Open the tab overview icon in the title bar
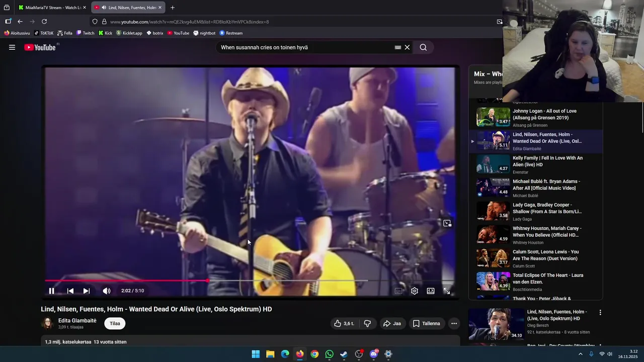This screenshot has height=362, width=644. click(x=7, y=8)
